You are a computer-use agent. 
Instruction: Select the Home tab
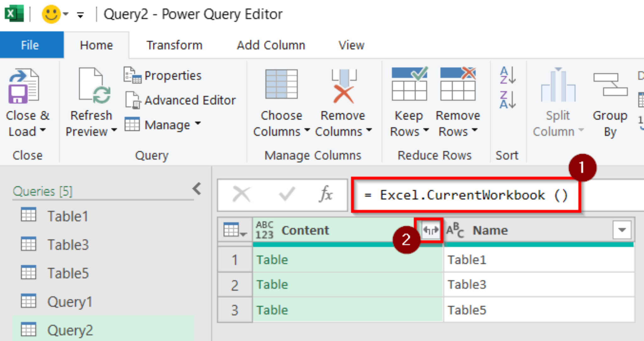pos(96,45)
